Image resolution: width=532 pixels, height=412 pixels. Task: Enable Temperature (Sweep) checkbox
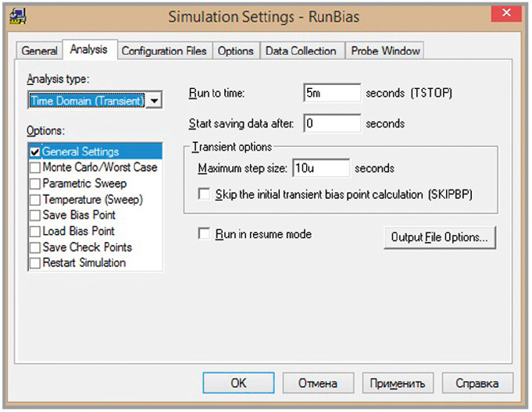coord(35,199)
